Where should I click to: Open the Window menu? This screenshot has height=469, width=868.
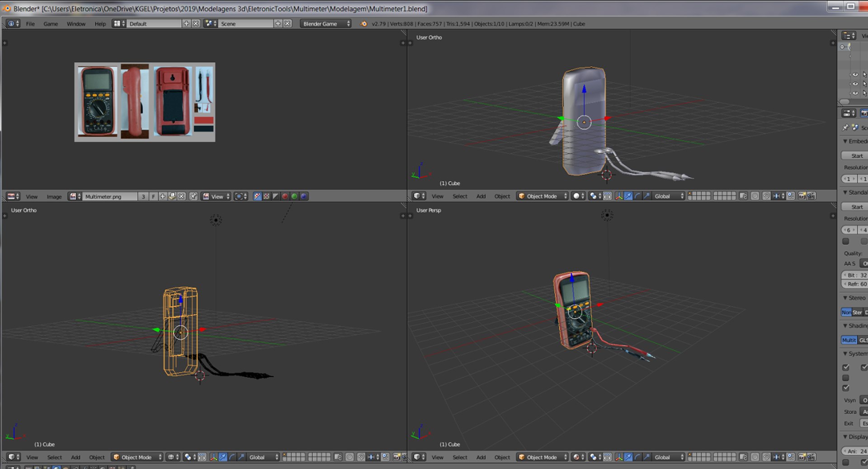pyautogui.click(x=76, y=24)
